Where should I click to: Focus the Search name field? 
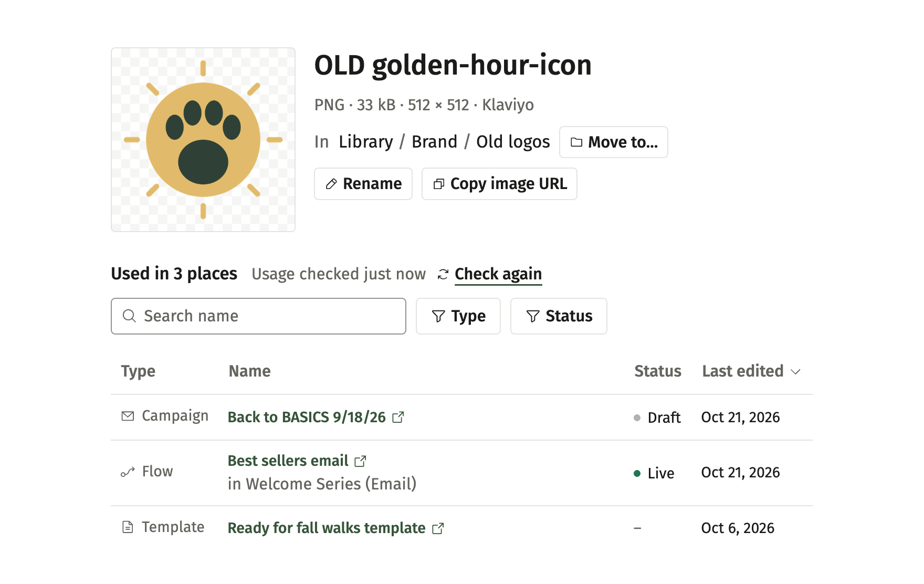[x=258, y=316]
